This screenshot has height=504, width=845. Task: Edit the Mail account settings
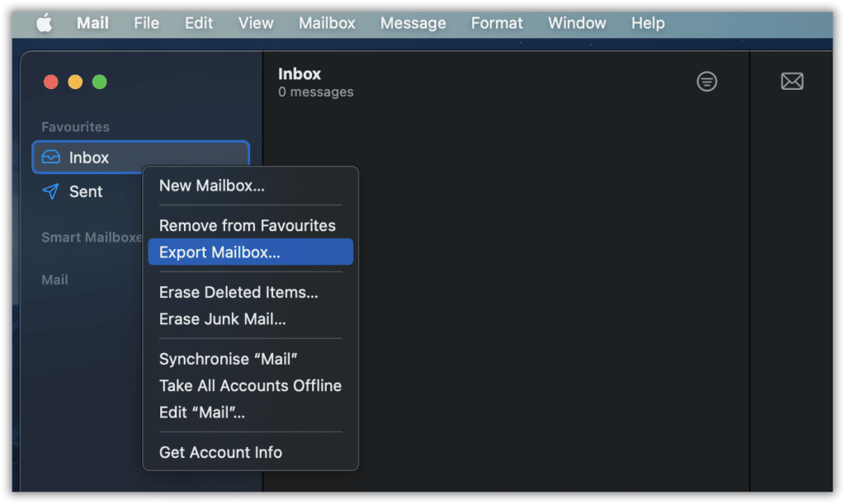coord(203,412)
